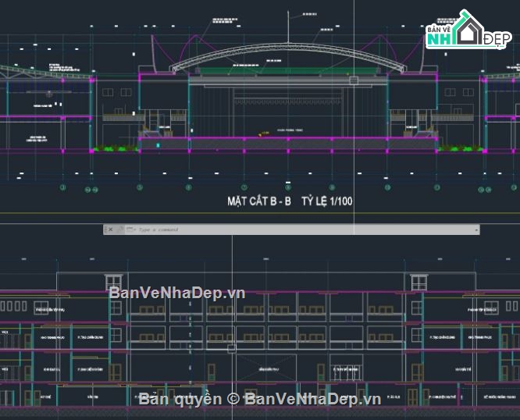Viewport: 520px width, 420px height.
Task: Expand command history arrow at bar's right end
Action: (476, 230)
